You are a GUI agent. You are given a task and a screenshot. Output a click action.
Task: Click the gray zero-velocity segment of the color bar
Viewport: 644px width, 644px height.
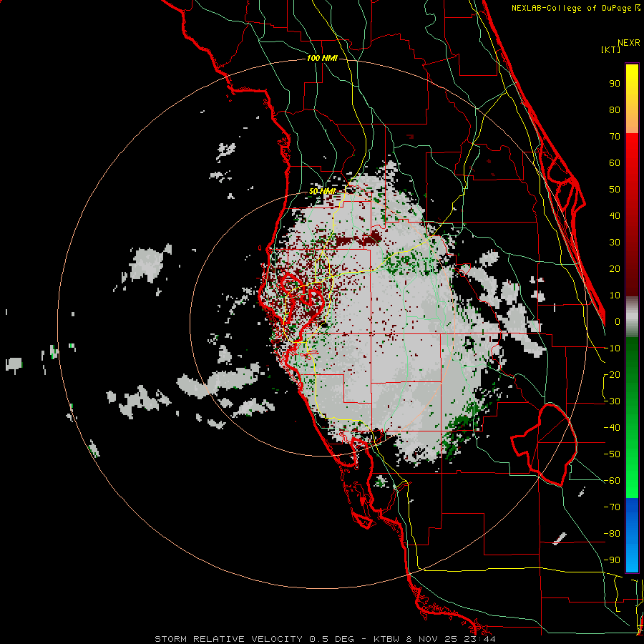[x=632, y=318]
